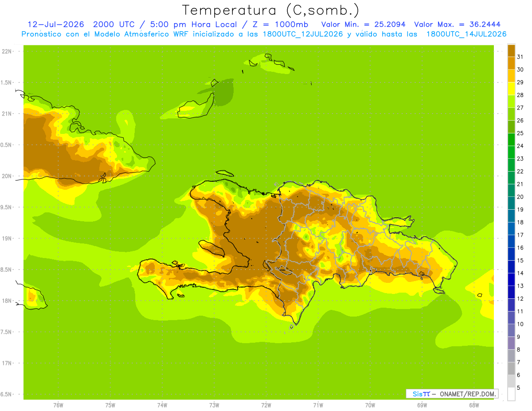
Task: Click the '74W' longitude label
Action: [162, 405]
